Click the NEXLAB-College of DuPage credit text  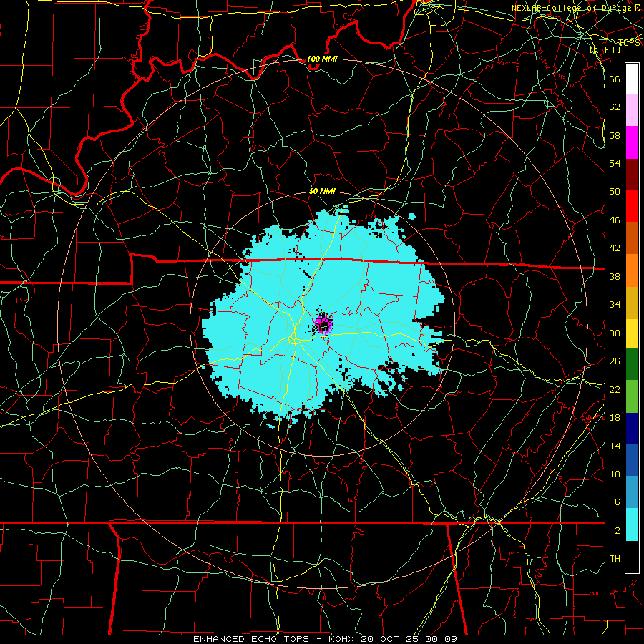(x=576, y=8)
